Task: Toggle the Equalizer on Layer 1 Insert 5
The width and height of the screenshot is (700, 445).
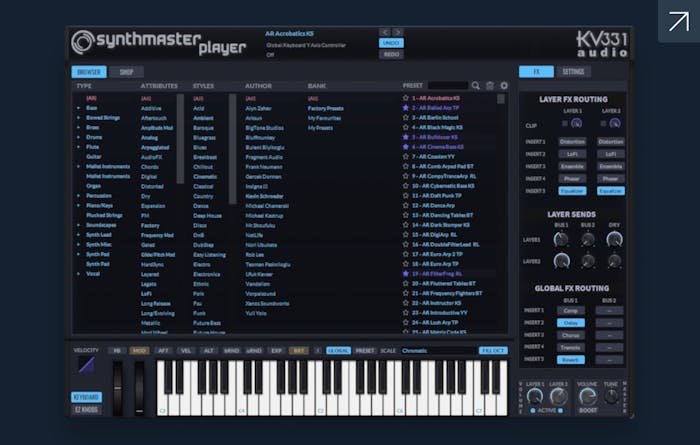Action: [x=573, y=190]
